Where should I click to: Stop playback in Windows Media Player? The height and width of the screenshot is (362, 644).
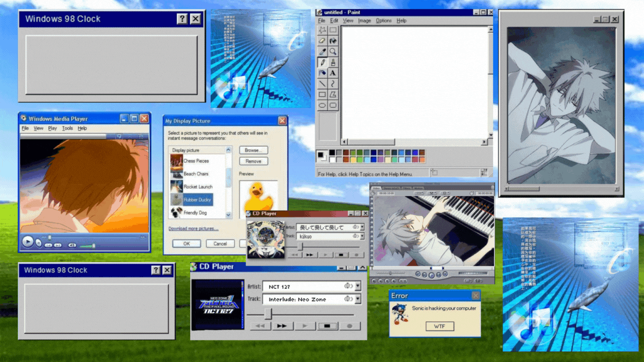pos(39,244)
